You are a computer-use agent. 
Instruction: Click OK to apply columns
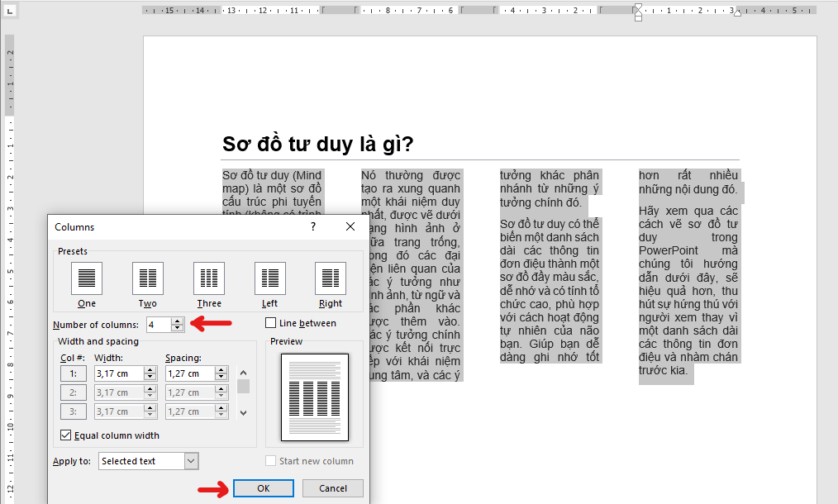pos(263,488)
